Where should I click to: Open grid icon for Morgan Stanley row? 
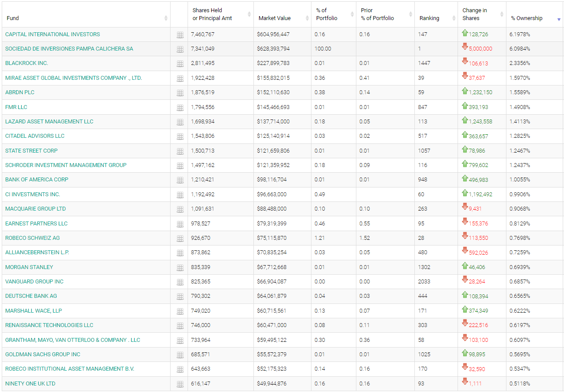(x=180, y=268)
